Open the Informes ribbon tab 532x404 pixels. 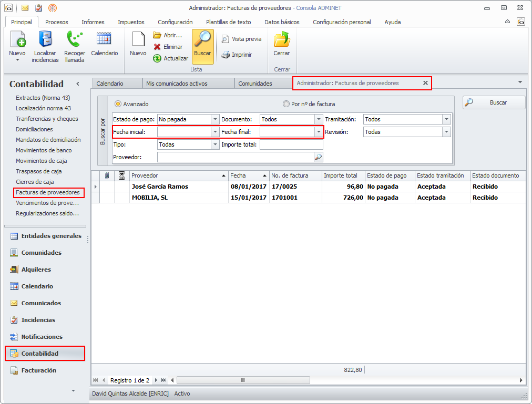click(x=93, y=22)
